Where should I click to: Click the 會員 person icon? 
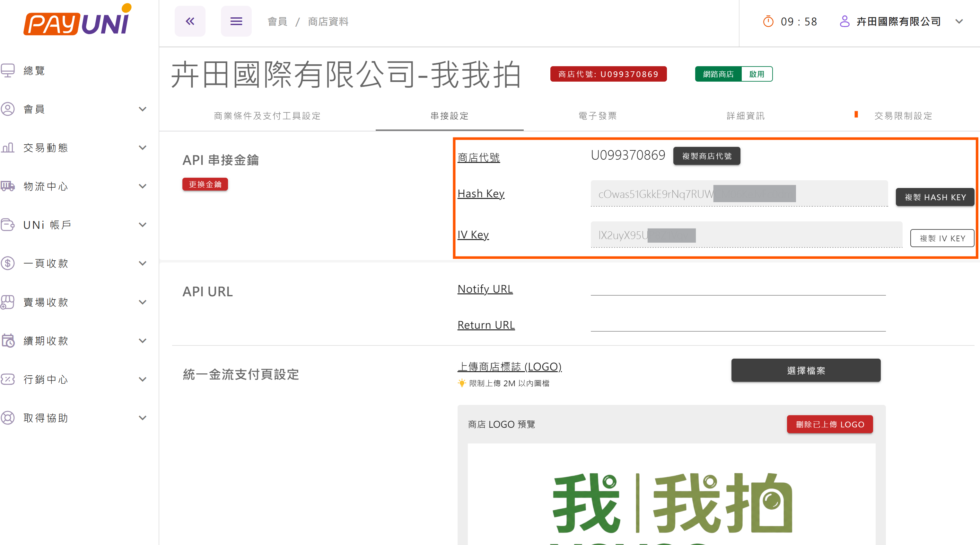click(x=8, y=109)
